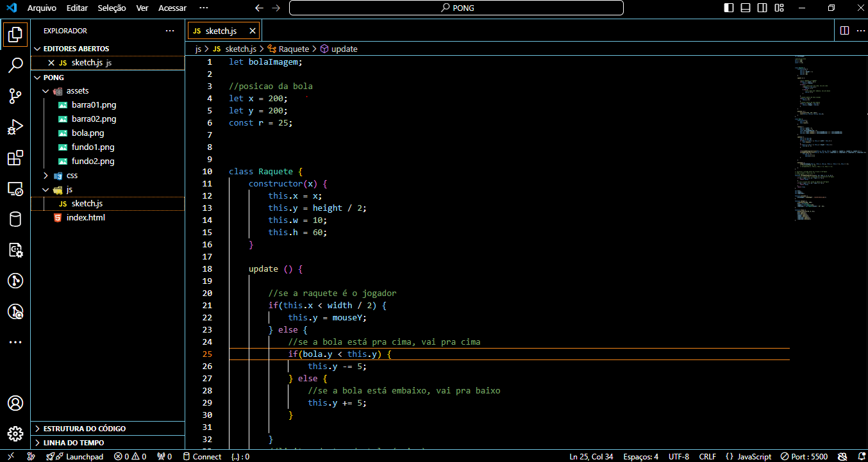Image resolution: width=868 pixels, height=462 pixels.
Task: Open the Accounts menu
Action: [x=15, y=403]
